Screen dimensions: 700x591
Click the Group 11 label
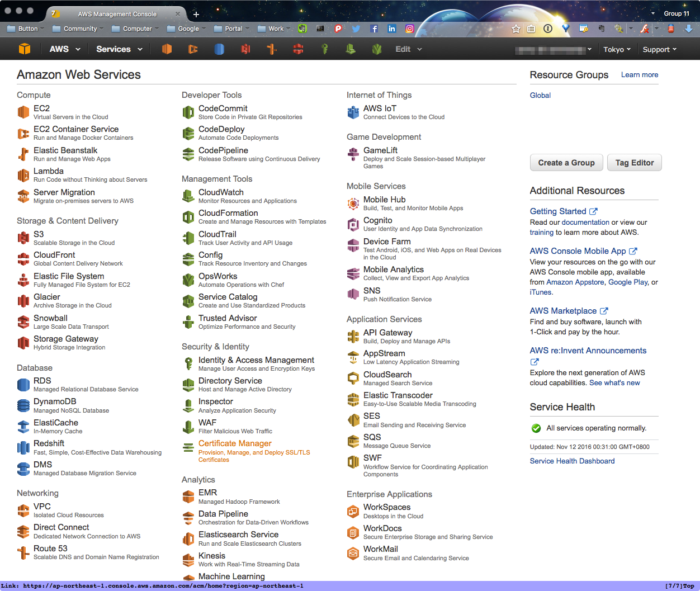pyautogui.click(x=677, y=13)
